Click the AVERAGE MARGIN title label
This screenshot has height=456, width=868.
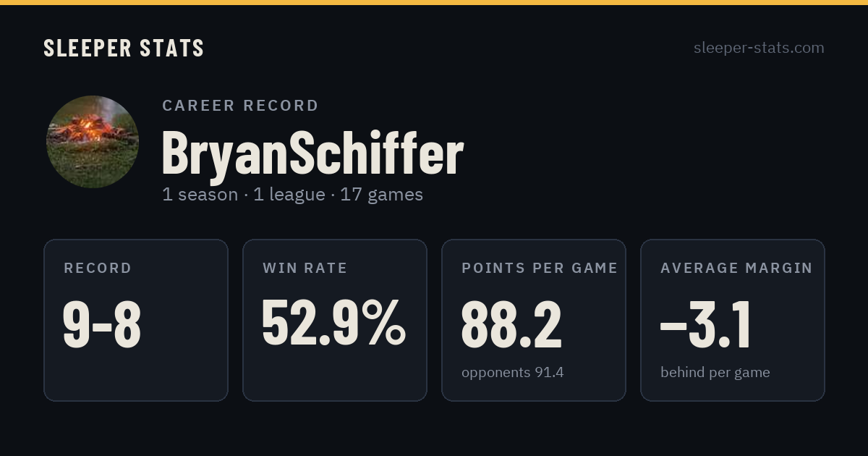736,269
